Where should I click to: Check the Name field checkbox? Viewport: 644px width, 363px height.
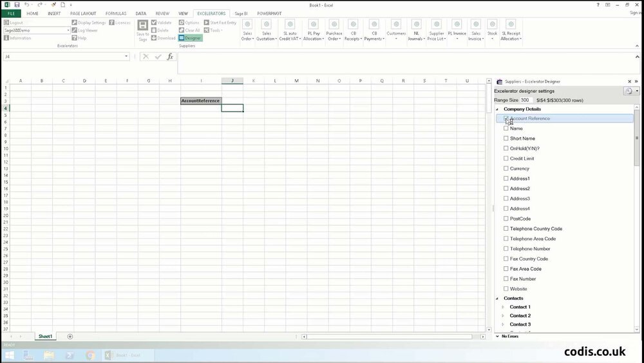coord(506,128)
